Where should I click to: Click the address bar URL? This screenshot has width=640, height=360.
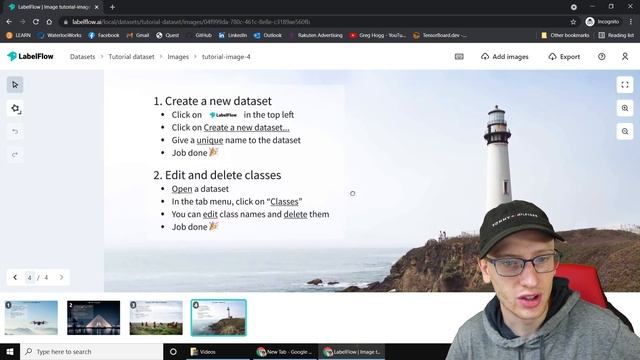click(x=191, y=22)
